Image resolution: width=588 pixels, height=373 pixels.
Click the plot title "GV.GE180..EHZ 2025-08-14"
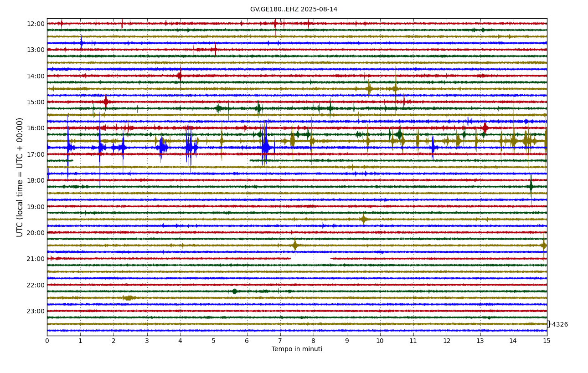point(294,10)
